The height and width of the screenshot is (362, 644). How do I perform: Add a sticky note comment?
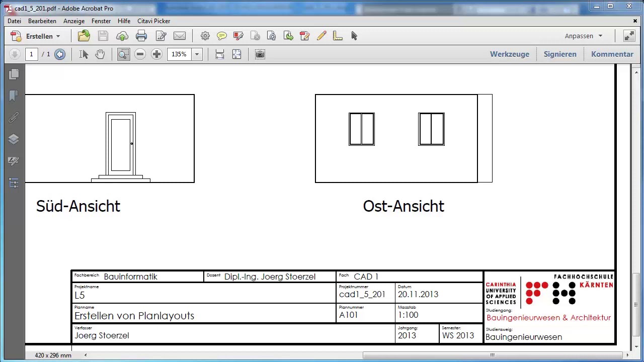click(x=222, y=36)
